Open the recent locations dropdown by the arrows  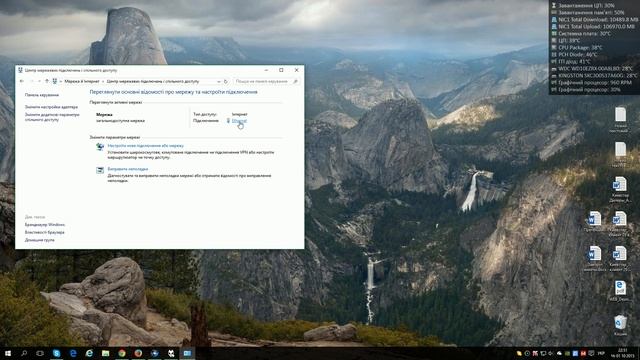tap(39, 81)
